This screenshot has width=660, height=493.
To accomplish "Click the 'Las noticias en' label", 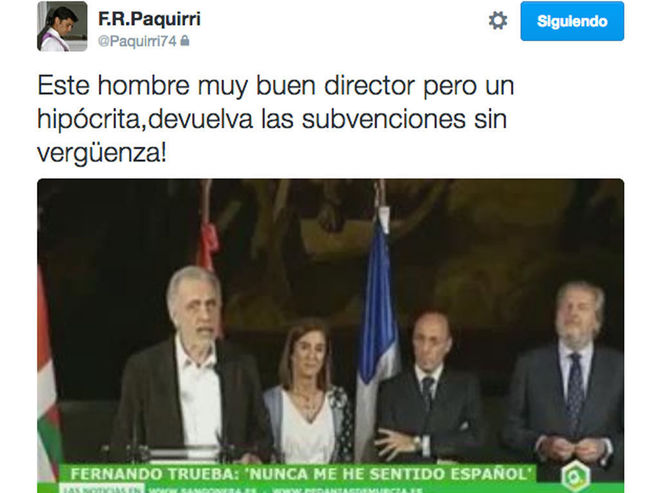I will click(101, 489).
